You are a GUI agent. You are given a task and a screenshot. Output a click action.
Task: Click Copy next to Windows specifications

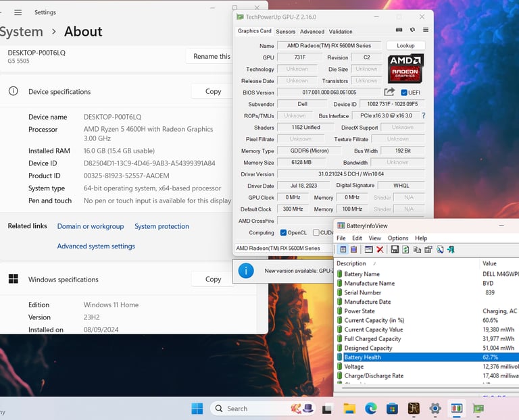point(213,279)
